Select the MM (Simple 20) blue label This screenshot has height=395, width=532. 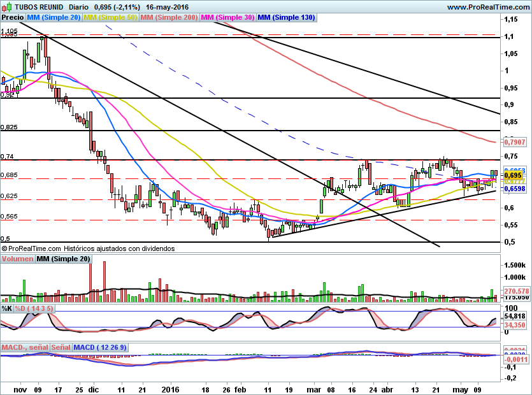pyautogui.click(x=54, y=18)
